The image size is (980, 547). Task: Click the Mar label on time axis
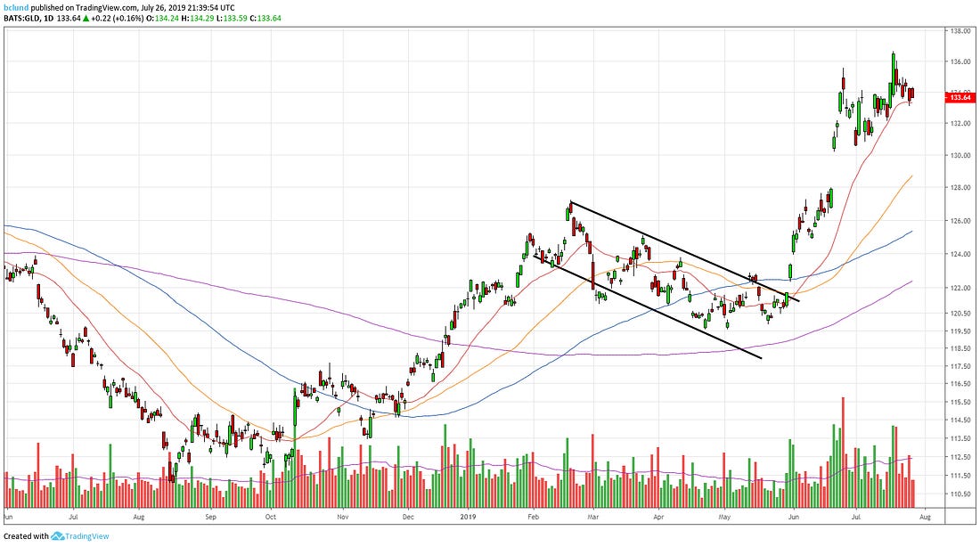tap(594, 515)
